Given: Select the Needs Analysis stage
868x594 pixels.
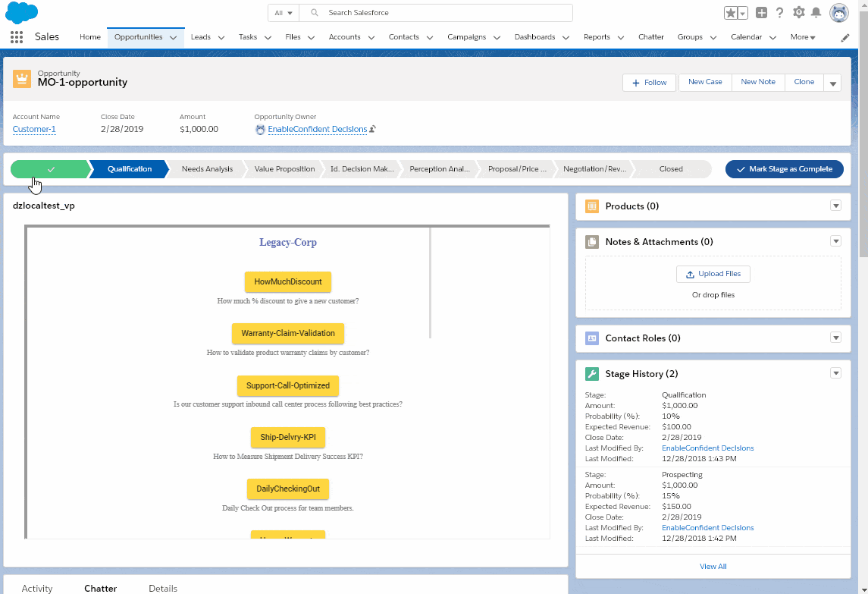Looking at the screenshot, I should (206, 168).
